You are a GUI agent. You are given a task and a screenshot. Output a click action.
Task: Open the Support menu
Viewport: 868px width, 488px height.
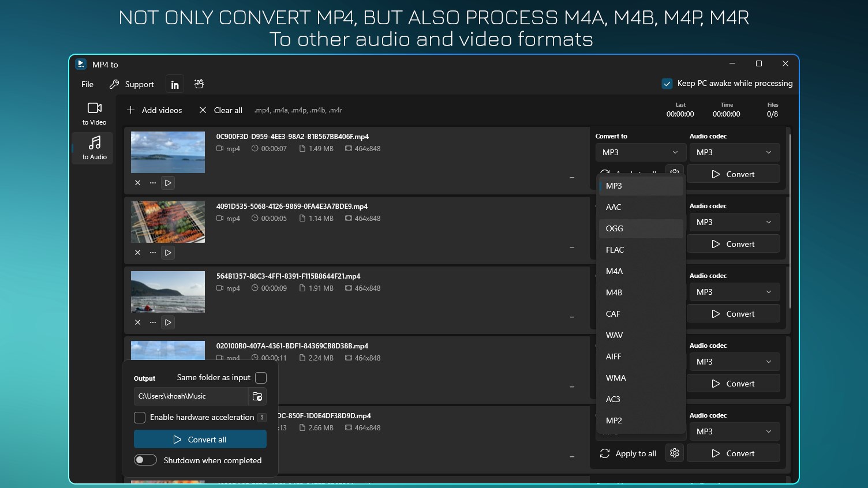point(139,84)
